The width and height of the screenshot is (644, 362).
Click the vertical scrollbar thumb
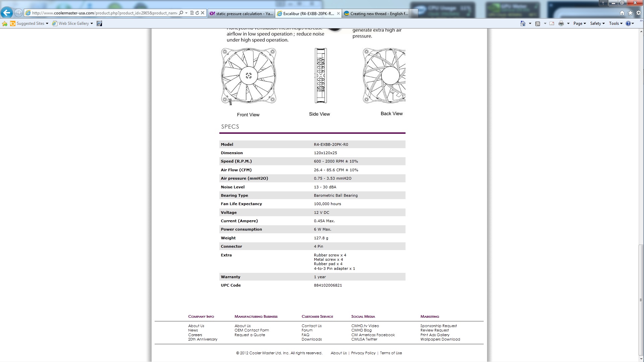click(641, 300)
